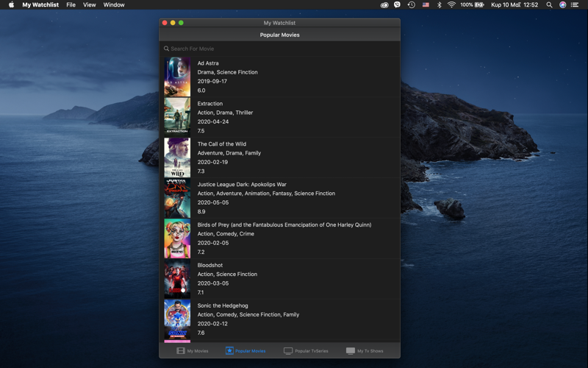The width and height of the screenshot is (588, 368).
Task: Zoom the My Watchlist window green button
Action: 181,23
